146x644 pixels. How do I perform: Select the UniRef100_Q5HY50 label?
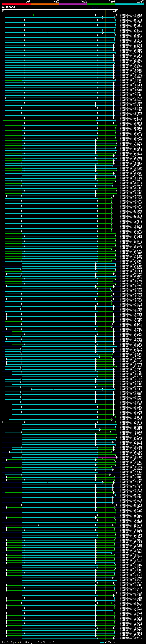pos(131,419)
